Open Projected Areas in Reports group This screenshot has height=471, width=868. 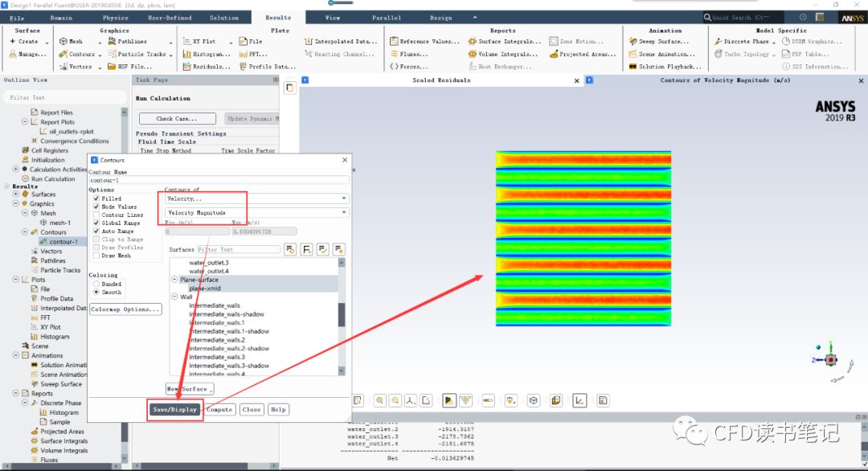click(582, 54)
